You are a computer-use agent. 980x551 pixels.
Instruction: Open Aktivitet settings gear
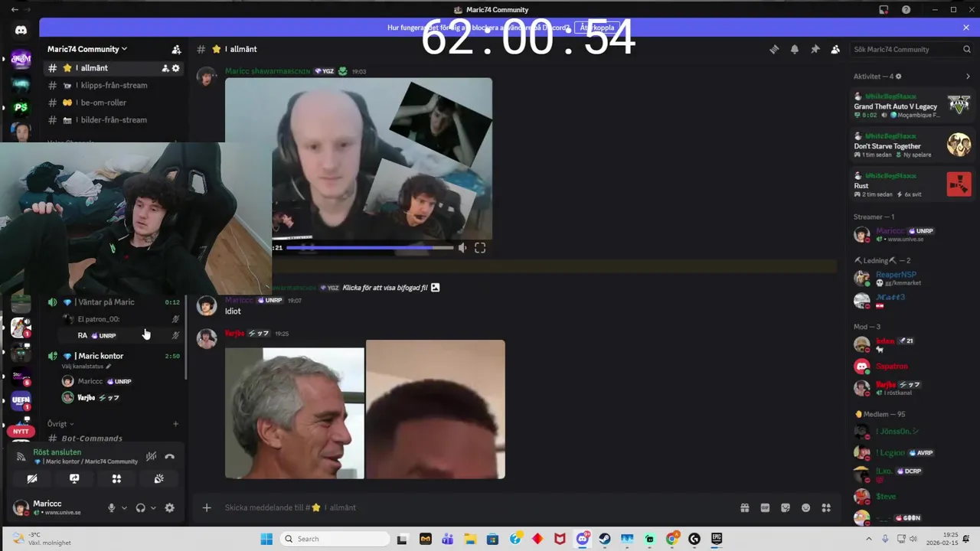click(x=898, y=77)
